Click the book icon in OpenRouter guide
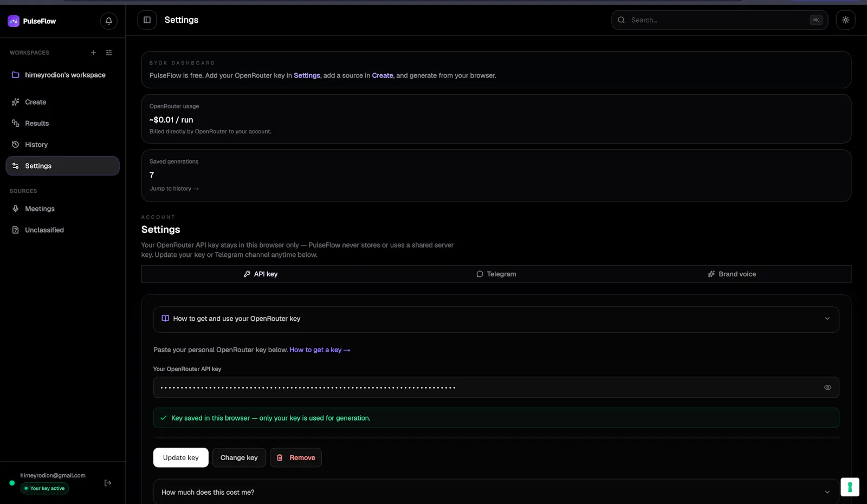The width and height of the screenshot is (867, 504). tap(165, 319)
